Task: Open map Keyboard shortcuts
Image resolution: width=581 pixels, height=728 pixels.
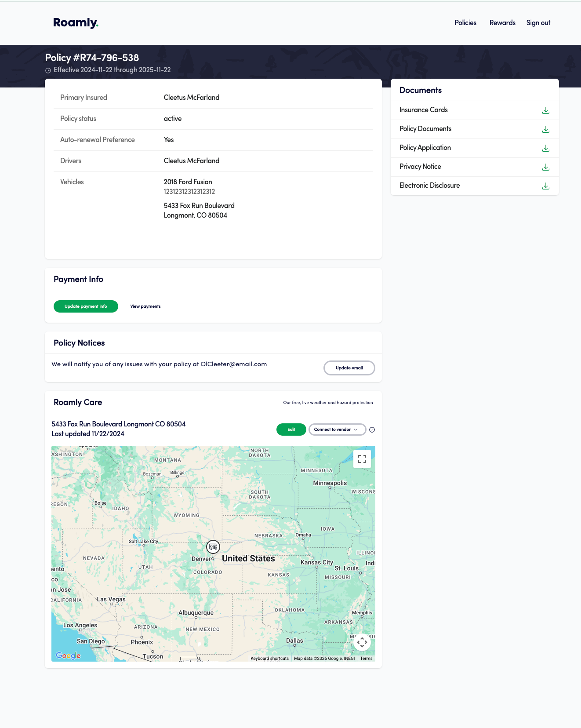Action: tap(270, 659)
